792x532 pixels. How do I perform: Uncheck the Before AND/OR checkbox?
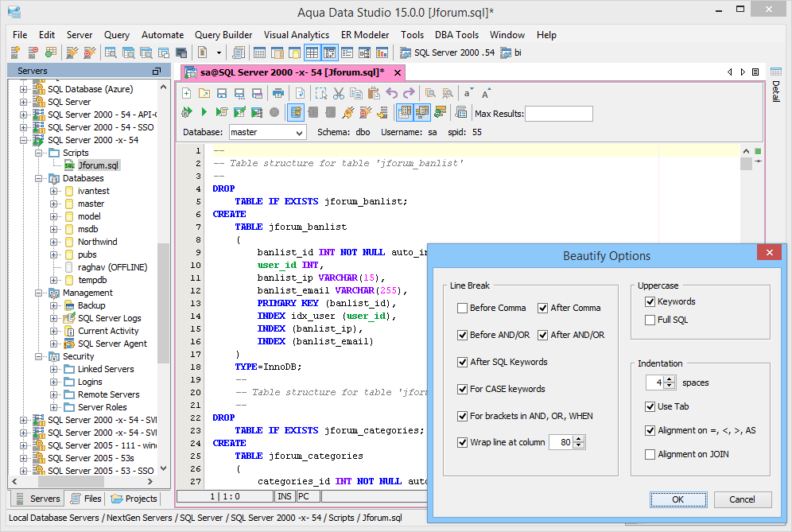pos(462,335)
